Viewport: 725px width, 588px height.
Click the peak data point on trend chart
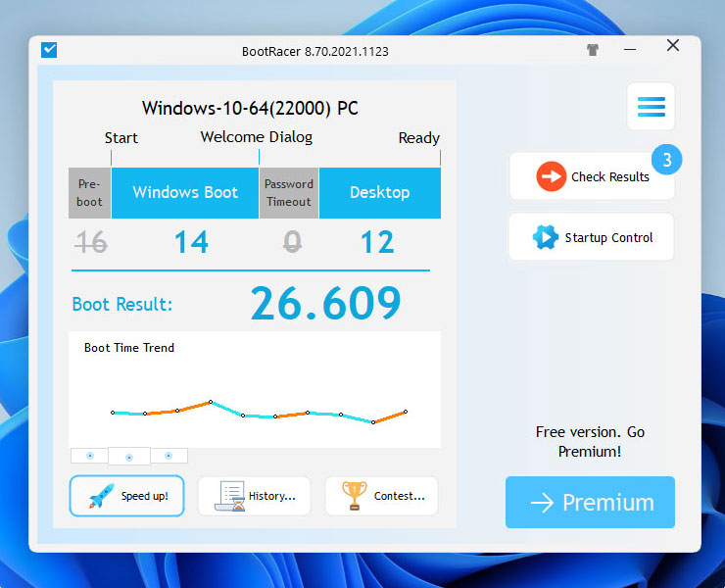point(211,402)
